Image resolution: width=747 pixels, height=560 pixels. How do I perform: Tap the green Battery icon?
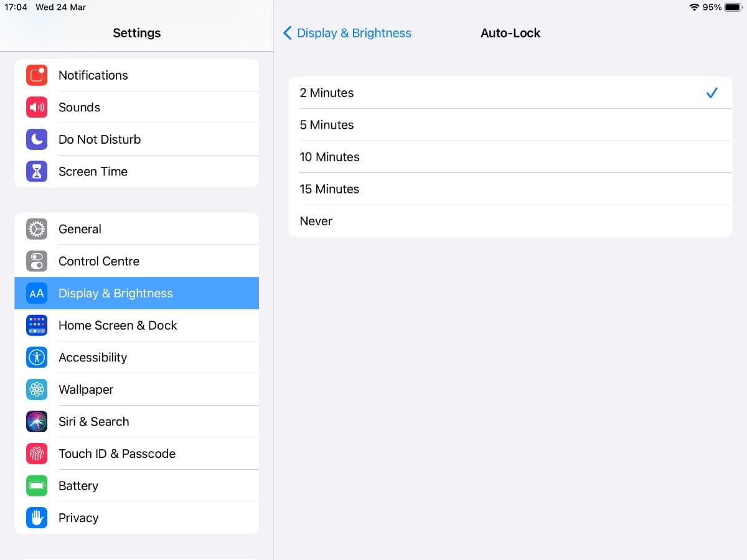(37, 485)
